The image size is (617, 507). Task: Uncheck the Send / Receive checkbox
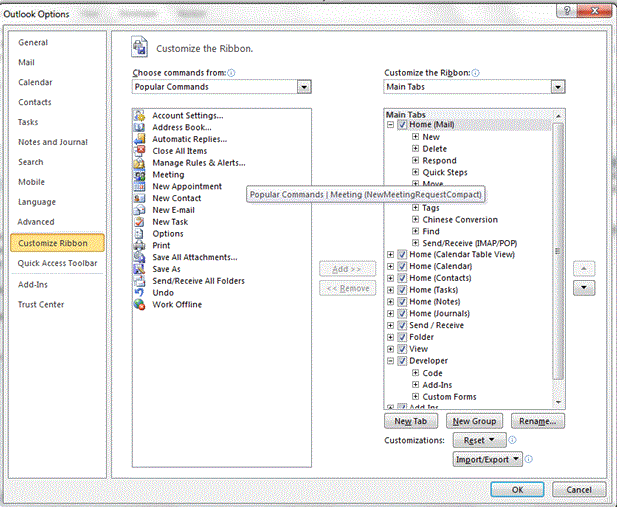402,326
